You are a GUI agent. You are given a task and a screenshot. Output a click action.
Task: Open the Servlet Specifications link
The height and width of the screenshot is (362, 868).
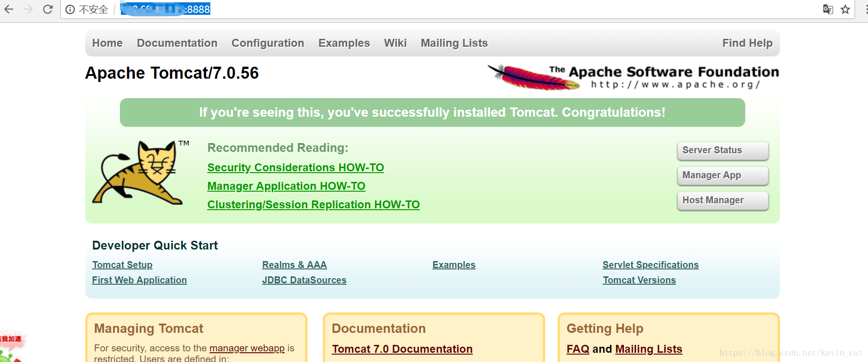tap(650, 265)
